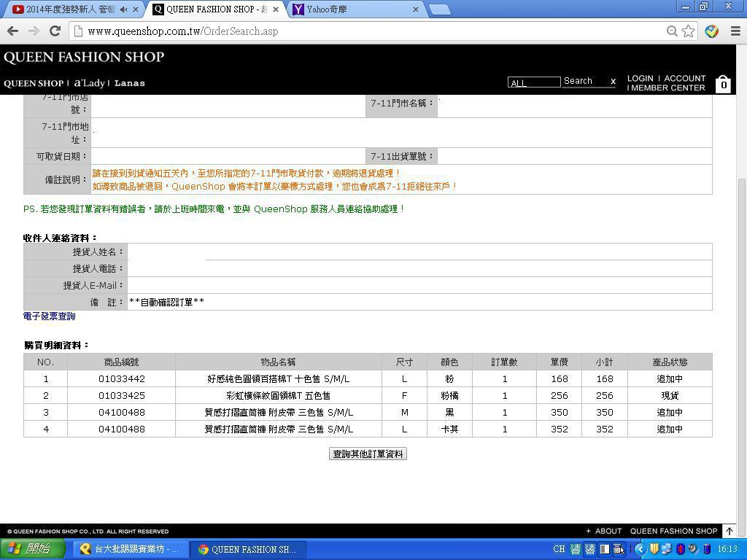This screenshot has width=747, height=560.
Task: Go back with the browser back arrow
Action: [13, 31]
